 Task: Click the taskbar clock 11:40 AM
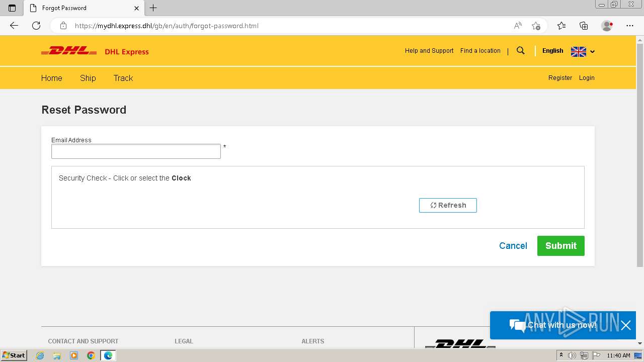click(x=618, y=355)
